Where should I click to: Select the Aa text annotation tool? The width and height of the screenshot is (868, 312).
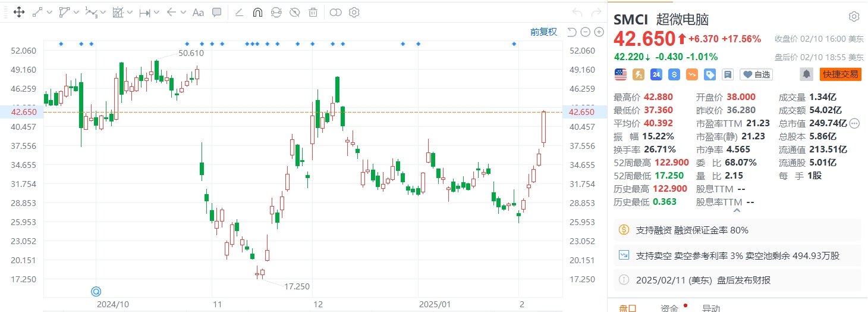pyautogui.click(x=198, y=12)
